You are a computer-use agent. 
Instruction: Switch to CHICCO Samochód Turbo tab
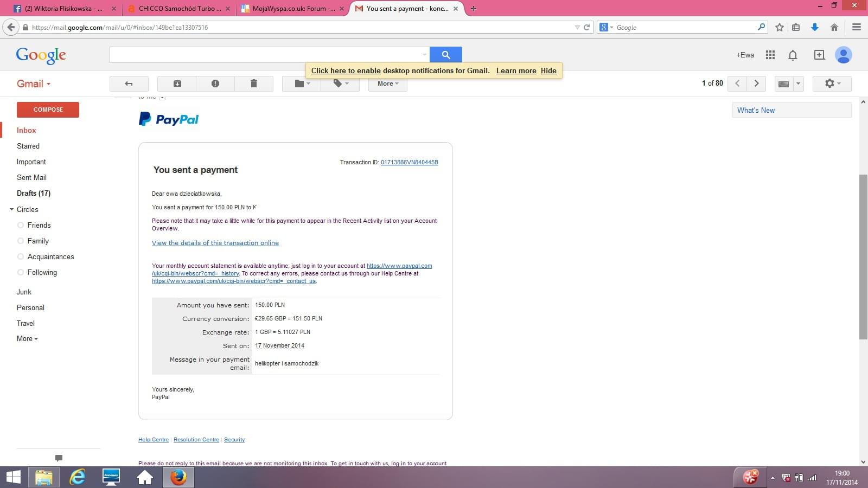tap(179, 9)
